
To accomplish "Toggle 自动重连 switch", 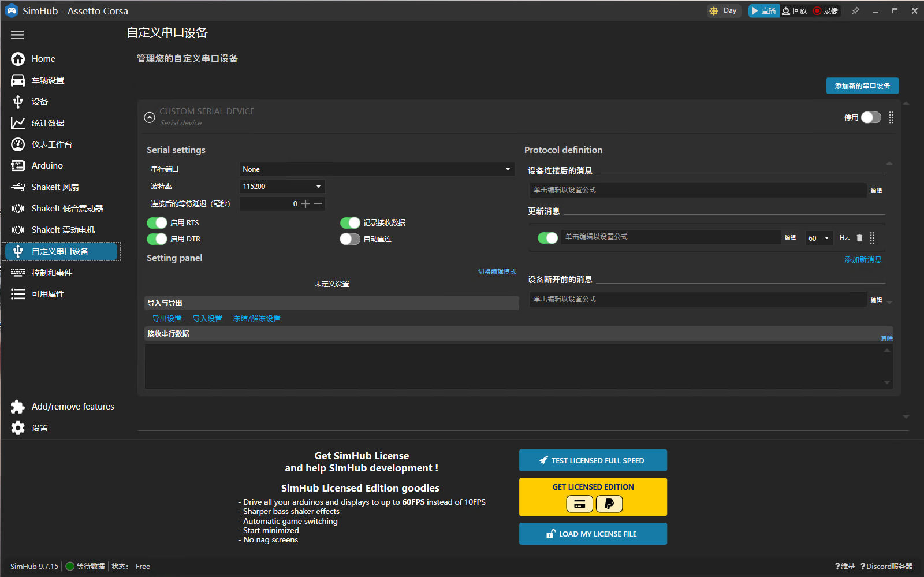I will (x=350, y=239).
